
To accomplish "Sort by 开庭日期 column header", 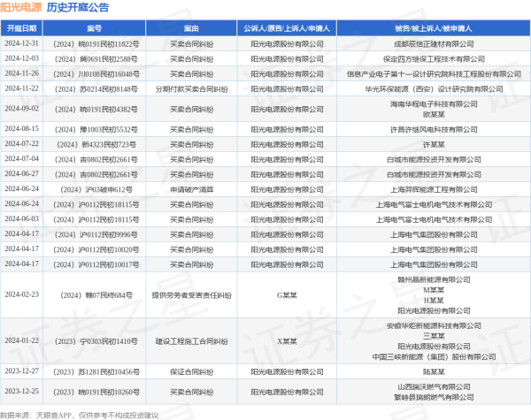I will click(x=21, y=28).
